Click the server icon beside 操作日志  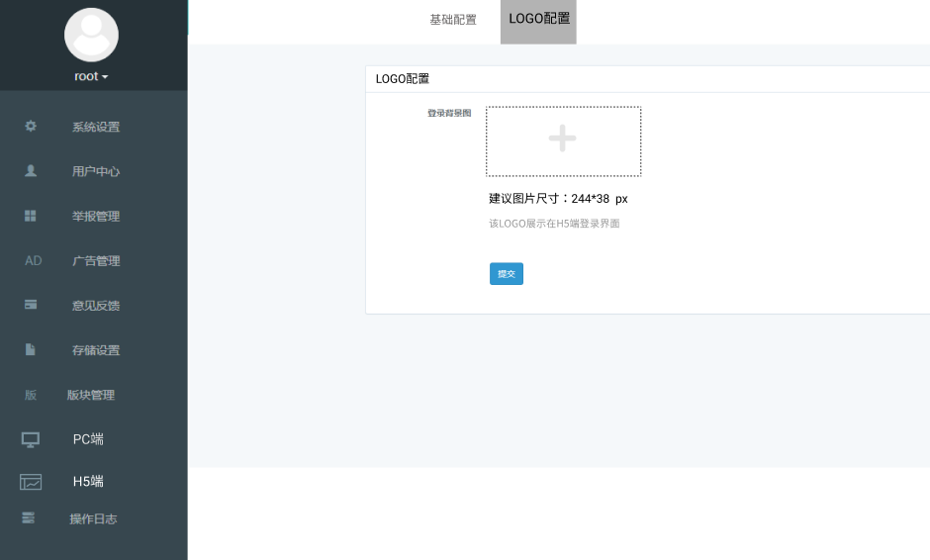pyautogui.click(x=28, y=517)
